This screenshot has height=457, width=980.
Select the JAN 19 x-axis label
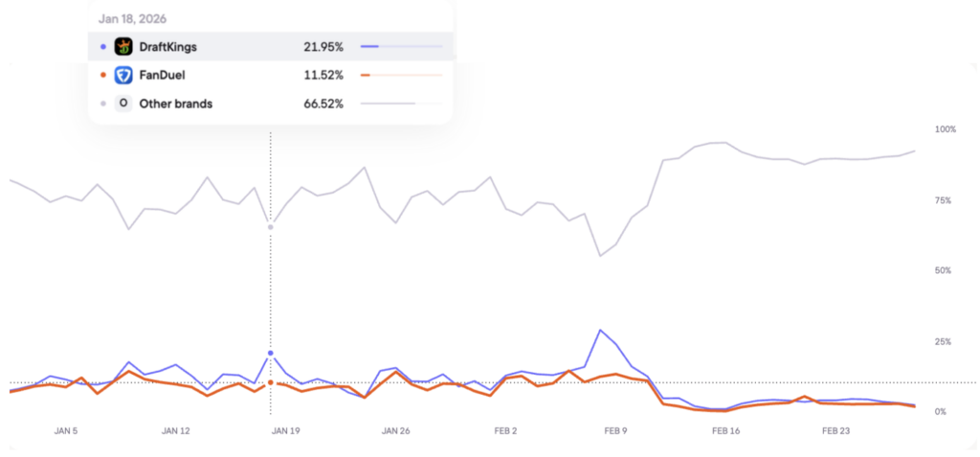click(x=286, y=431)
